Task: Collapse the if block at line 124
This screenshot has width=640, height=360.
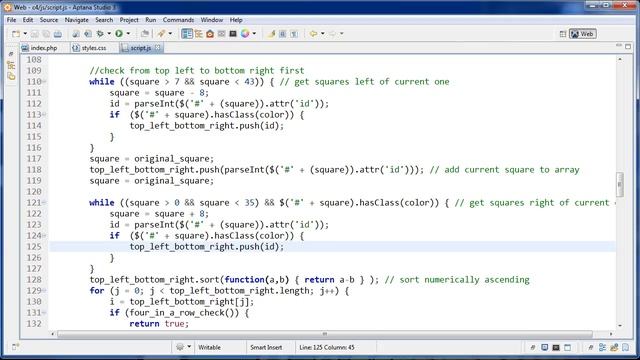Action: tap(44, 236)
